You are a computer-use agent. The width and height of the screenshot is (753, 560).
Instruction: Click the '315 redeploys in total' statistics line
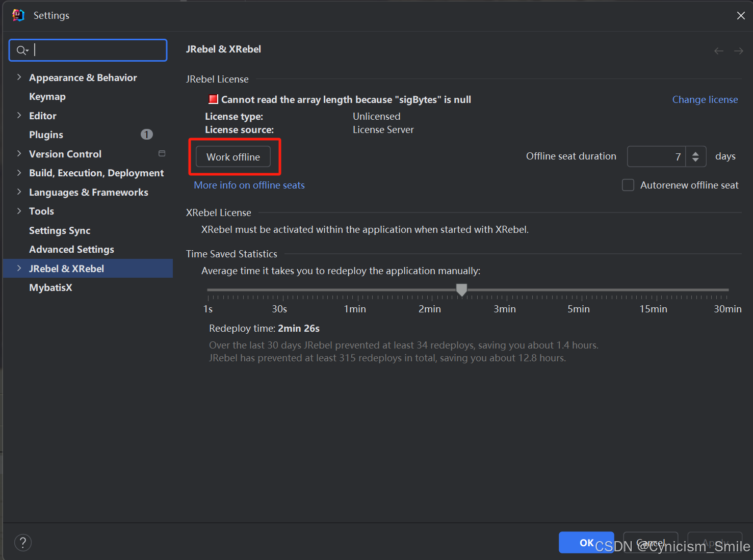click(x=387, y=358)
